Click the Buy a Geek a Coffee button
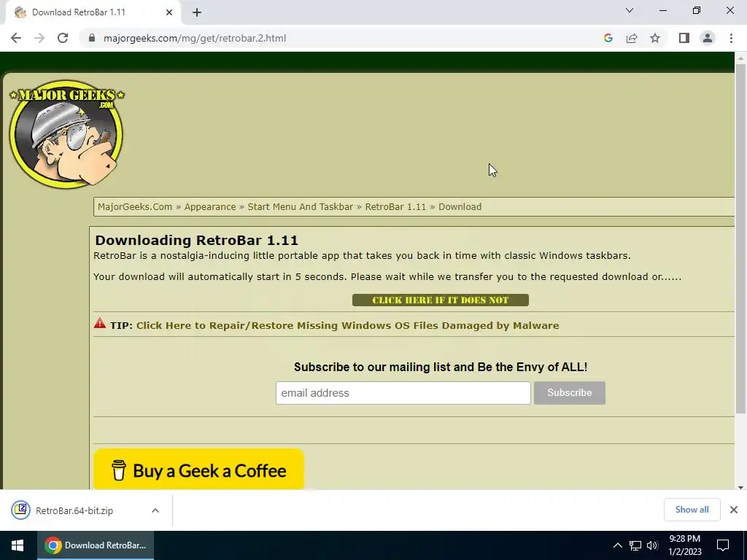This screenshot has height=560, width=747. (x=198, y=470)
